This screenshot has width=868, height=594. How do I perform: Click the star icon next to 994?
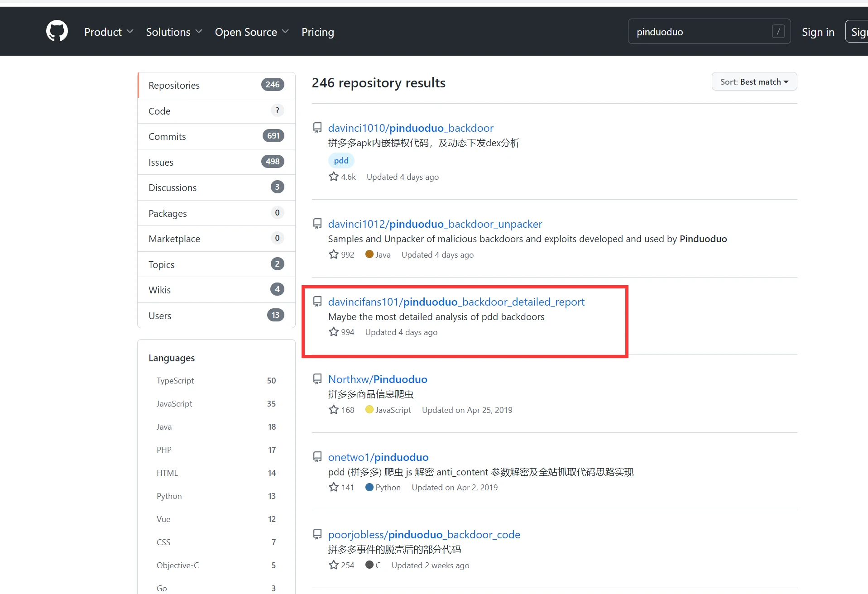click(x=334, y=332)
